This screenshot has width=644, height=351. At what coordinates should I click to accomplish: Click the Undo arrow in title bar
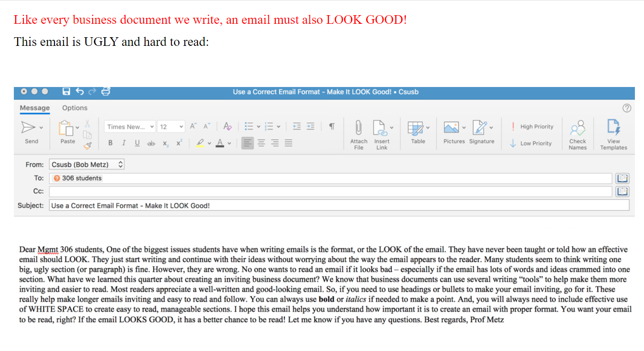point(80,91)
